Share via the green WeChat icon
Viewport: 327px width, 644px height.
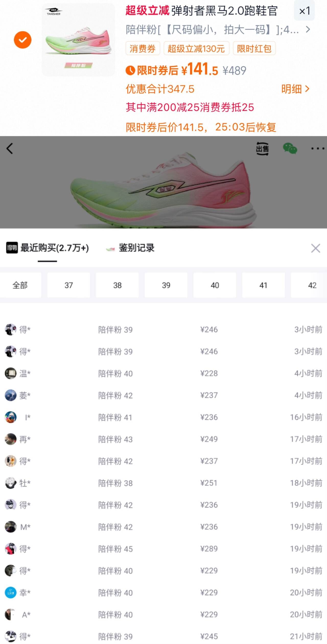(290, 148)
